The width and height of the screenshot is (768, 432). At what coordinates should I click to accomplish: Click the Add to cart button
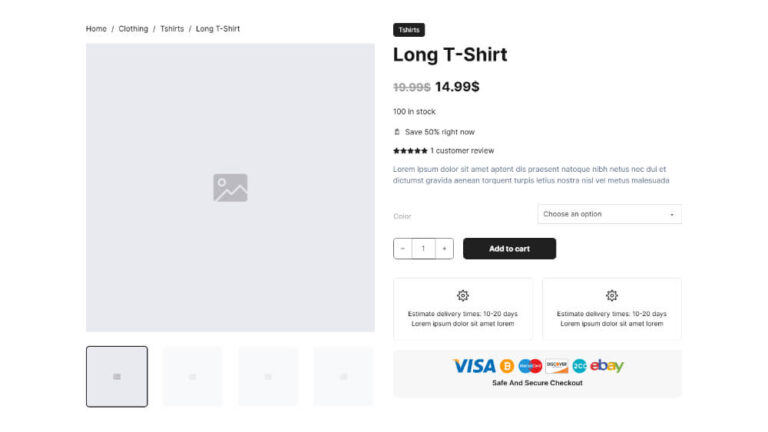[509, 249]
